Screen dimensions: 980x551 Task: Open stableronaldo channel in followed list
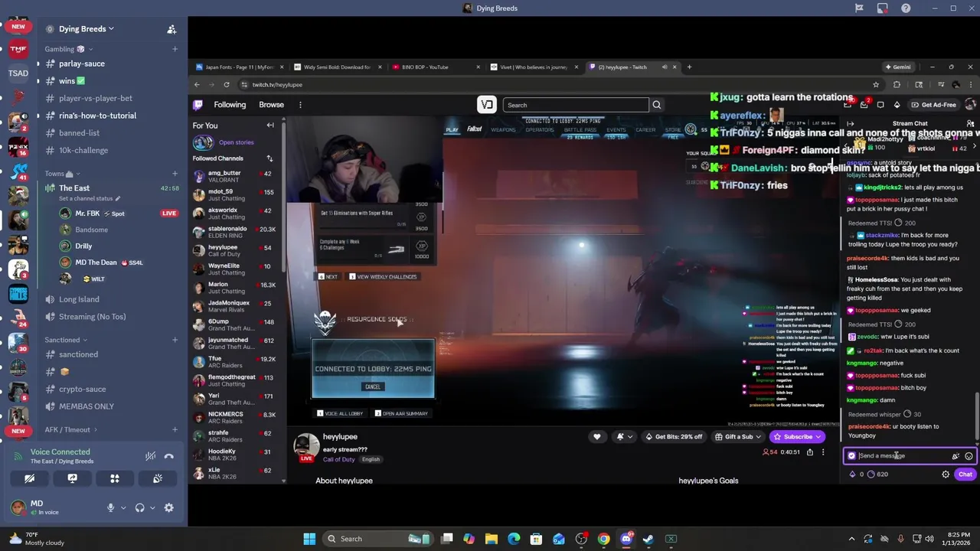click(x=236, y=232)
